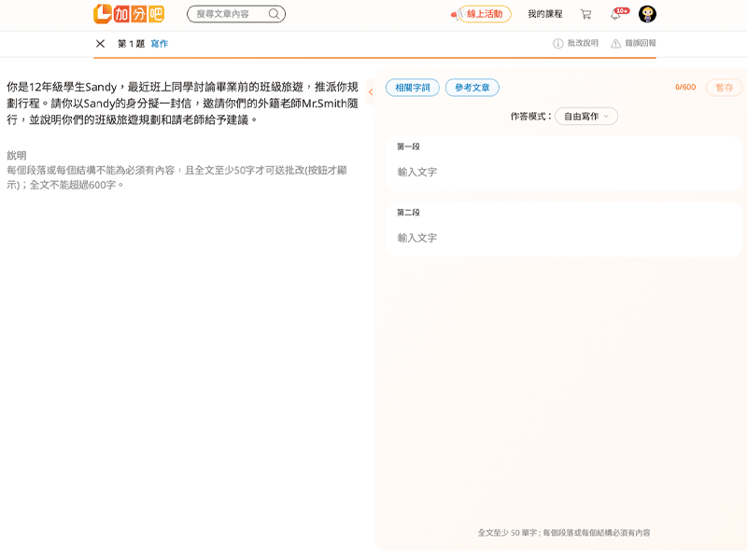Click the 線上活動 button
Screen dimensions: 747x560
coord(485,14)
